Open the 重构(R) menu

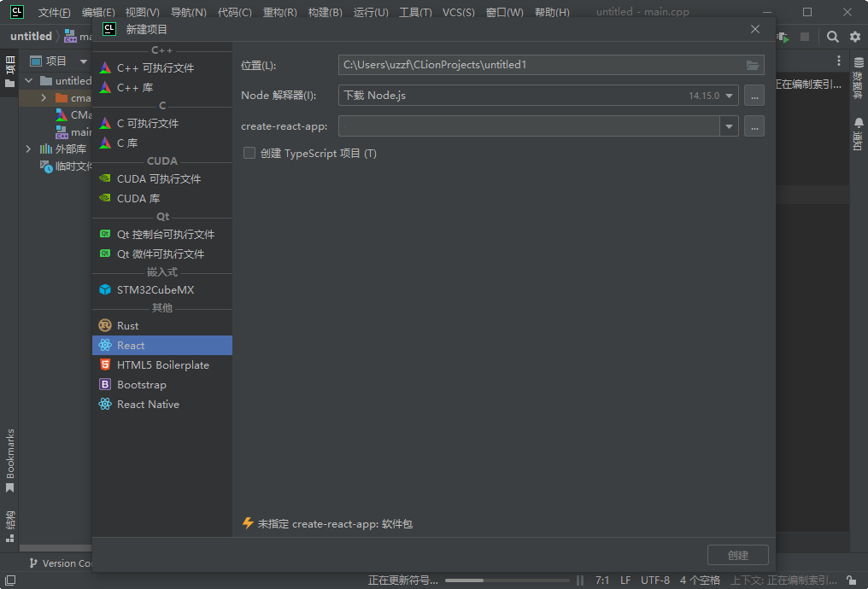point(279,12)
